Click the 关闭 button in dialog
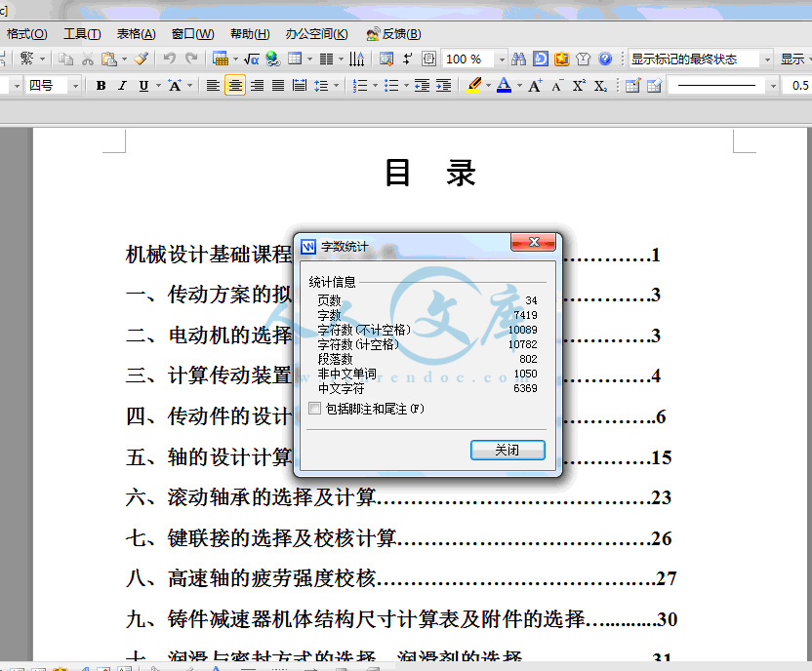The height and width of the screenshot is (671, 812). (507, 450)
